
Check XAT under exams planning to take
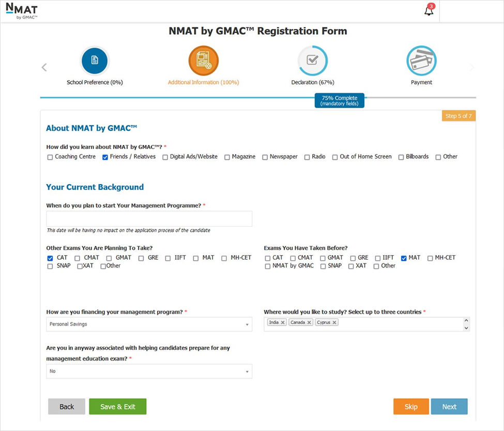pyautogui.click(x=80, y=266)
